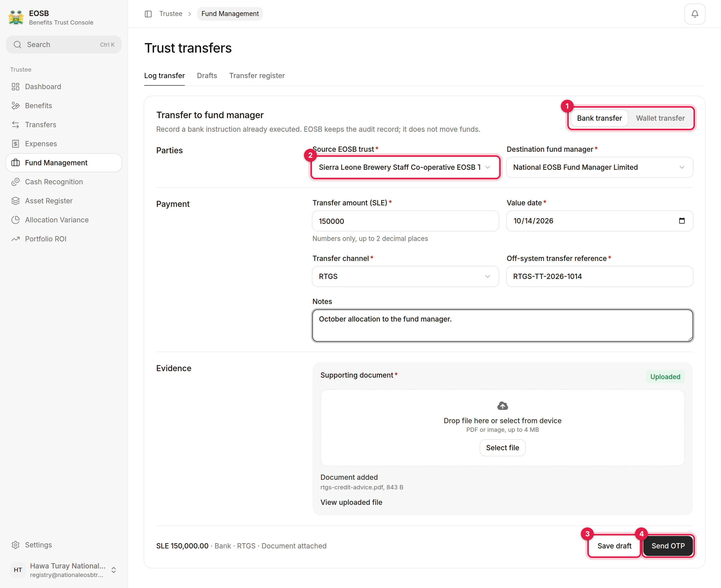
Task: Open Cash Recognition in the sidebar
Action: [x=64, y=182]
